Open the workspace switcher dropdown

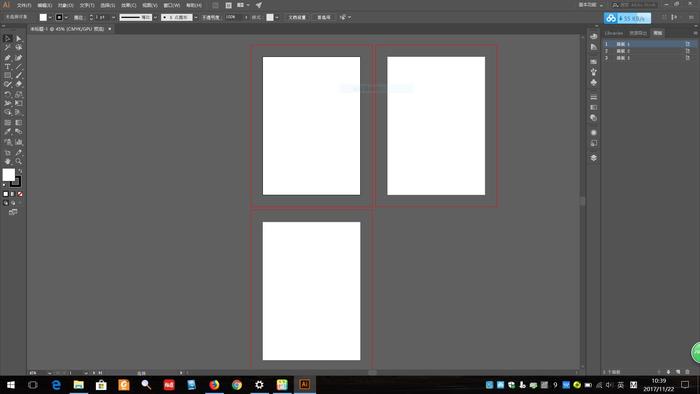591,5
